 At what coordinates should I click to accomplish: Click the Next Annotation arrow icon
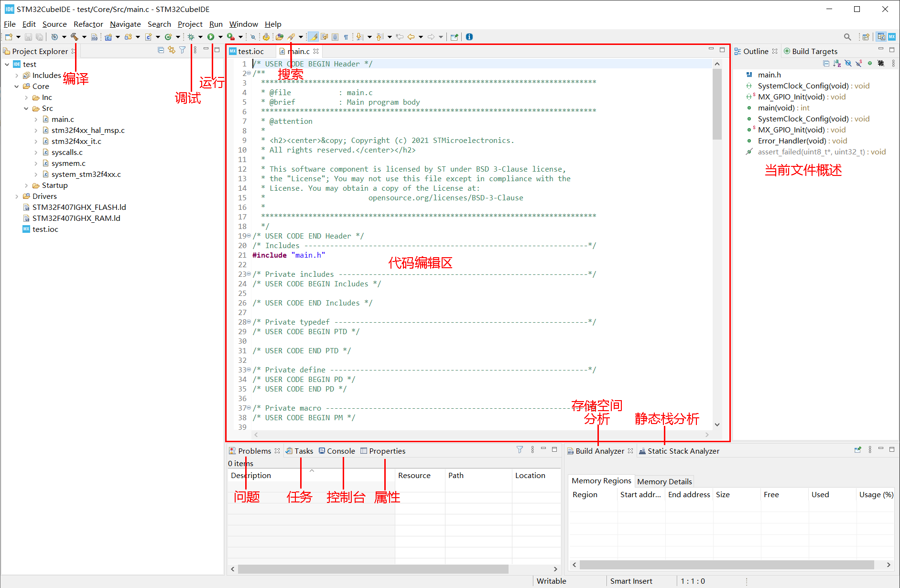(x=359, y=37)
